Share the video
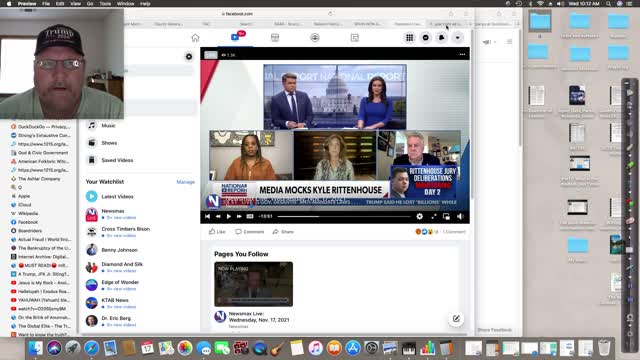This screenshot has width=640, height=360. coord(283,231)
